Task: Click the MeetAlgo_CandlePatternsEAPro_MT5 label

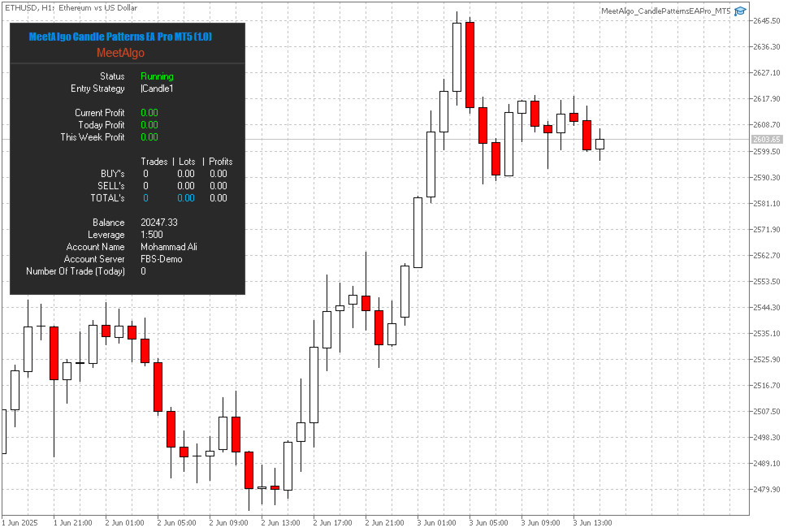Action: (666, 11)
